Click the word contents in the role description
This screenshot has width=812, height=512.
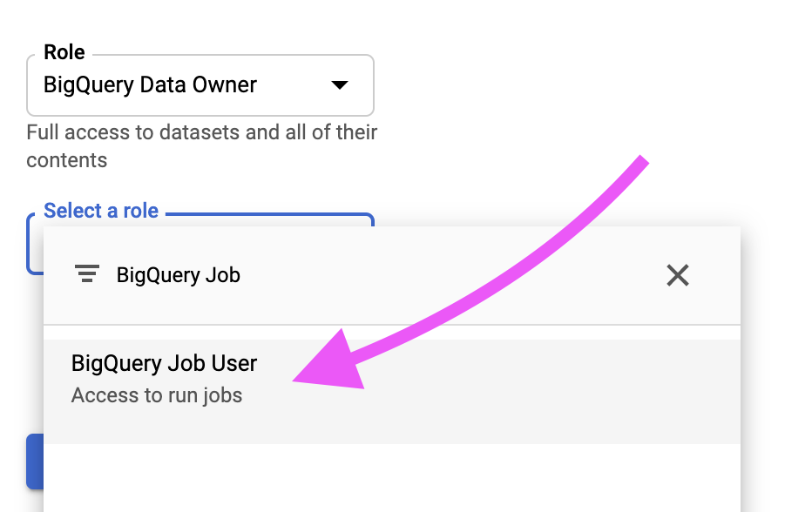tap(67, 160)
